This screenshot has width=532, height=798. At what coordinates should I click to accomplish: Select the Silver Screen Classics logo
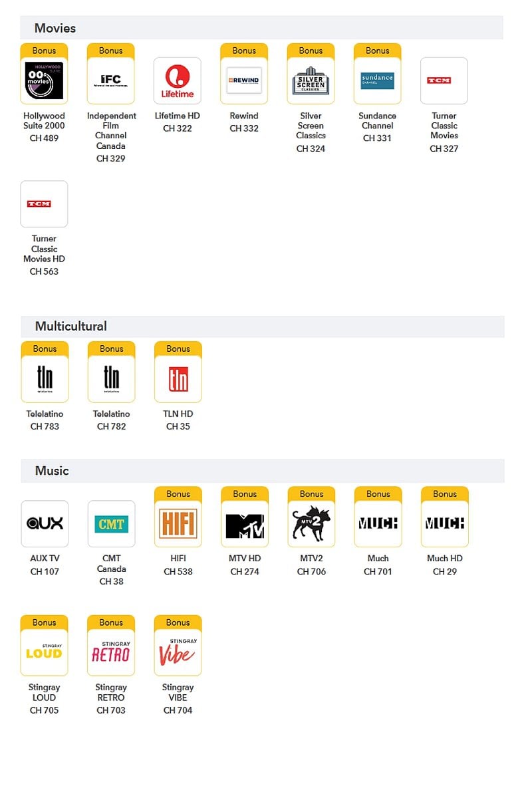tap(311, 80)
